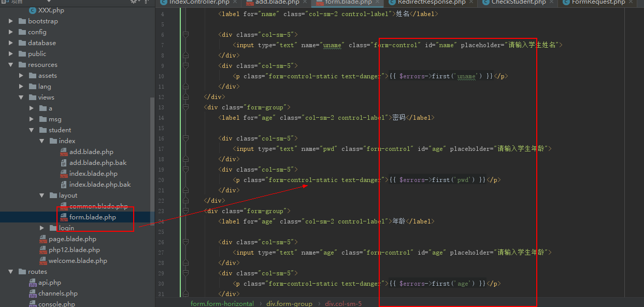644x307 pixels.
Task: Click the add.blade.php.bak text file icon
Action: (64, 163)
